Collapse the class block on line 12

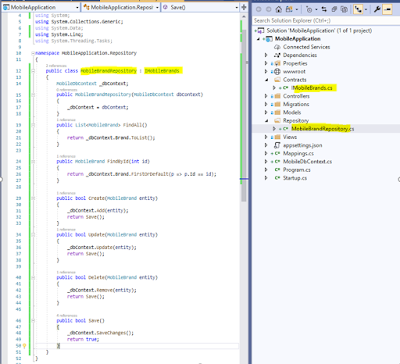(x=33, y=71)
